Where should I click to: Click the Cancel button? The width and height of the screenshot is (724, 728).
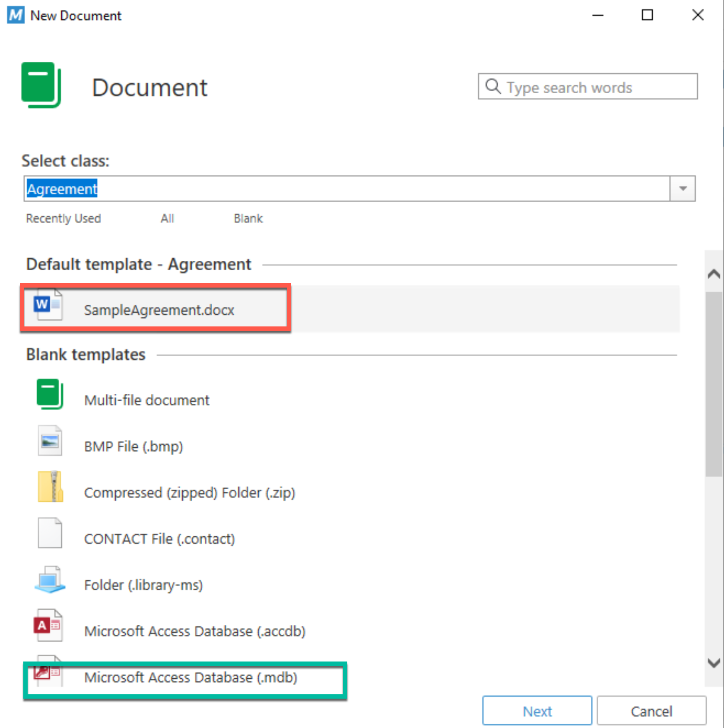pos(651,711)
